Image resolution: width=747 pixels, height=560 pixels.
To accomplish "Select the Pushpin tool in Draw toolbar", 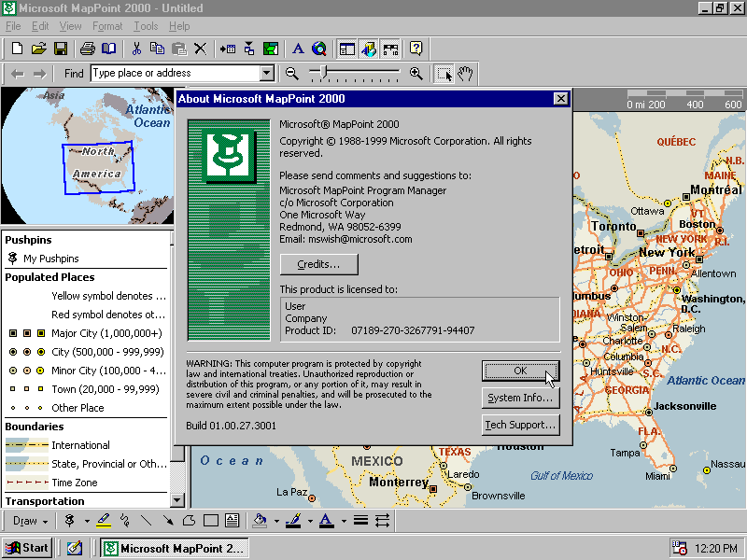I will pyautogui.click(x=69, y=521).
